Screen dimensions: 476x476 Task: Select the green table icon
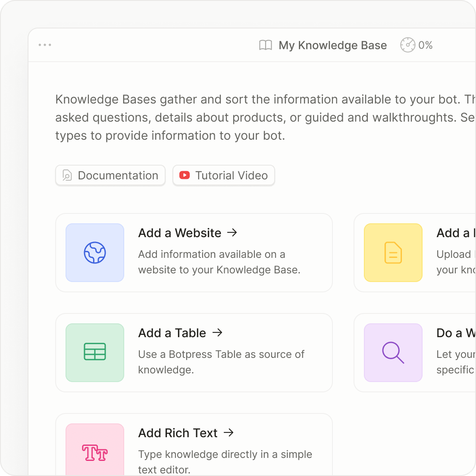pos(94,353)
